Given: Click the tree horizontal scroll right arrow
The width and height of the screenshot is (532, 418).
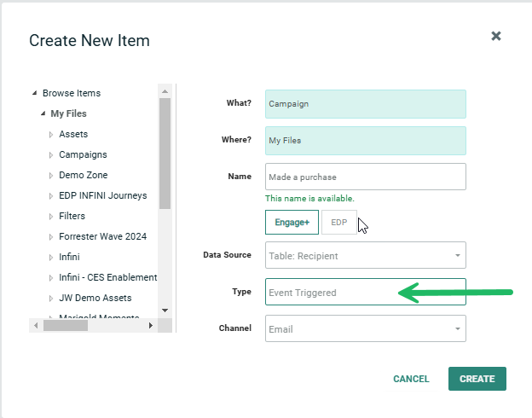Looking at the screenshot, I should (x=151, y=325).
